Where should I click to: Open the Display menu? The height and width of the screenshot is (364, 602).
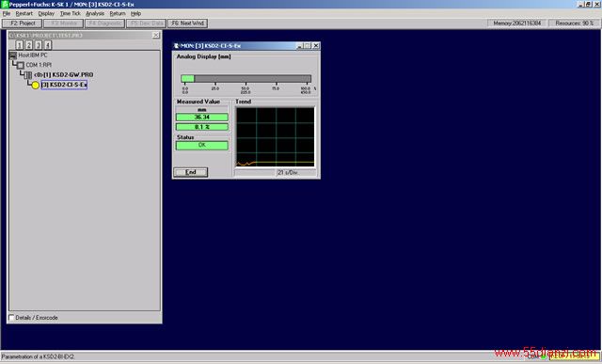pyautogui.click(x=46, y=13)
